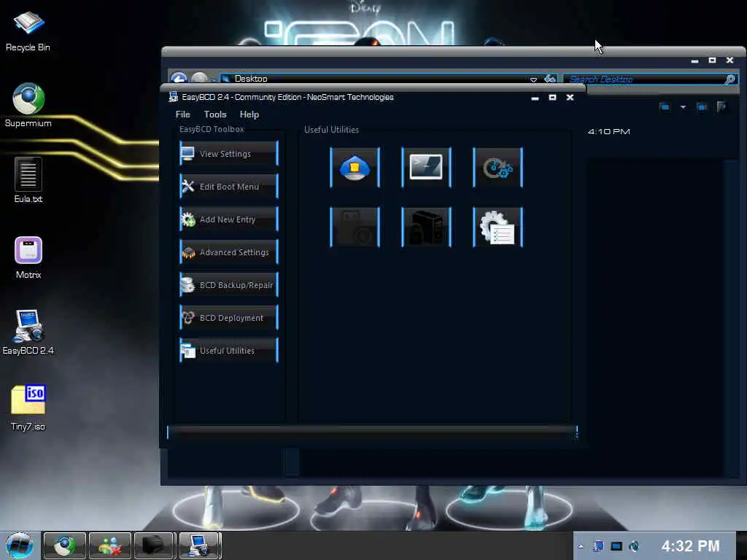Maximize the Explorer window behind EasyBCD
This screenshot has height=560, width=747.
pyautogui.click(x=712, y=61)
